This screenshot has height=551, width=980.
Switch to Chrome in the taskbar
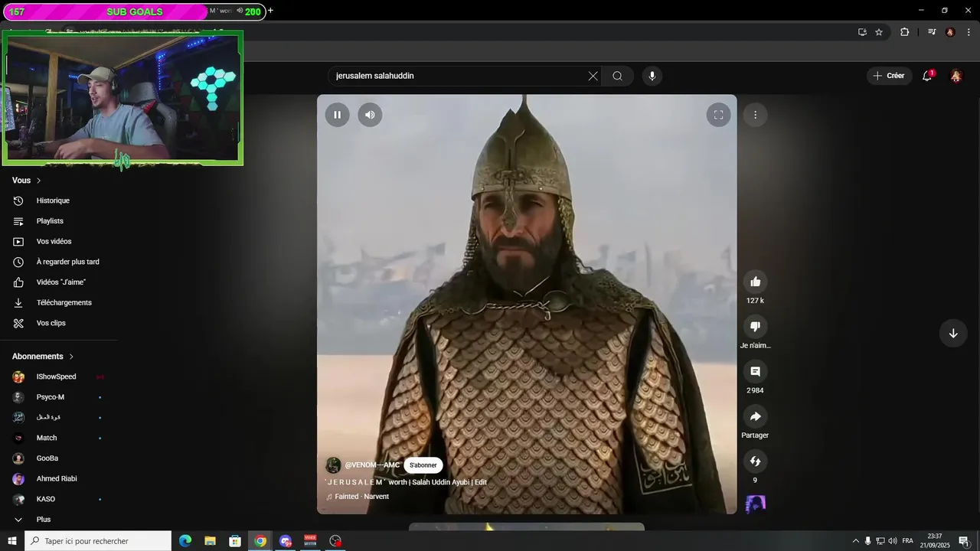pyautogui.click(x=260, y=541)
